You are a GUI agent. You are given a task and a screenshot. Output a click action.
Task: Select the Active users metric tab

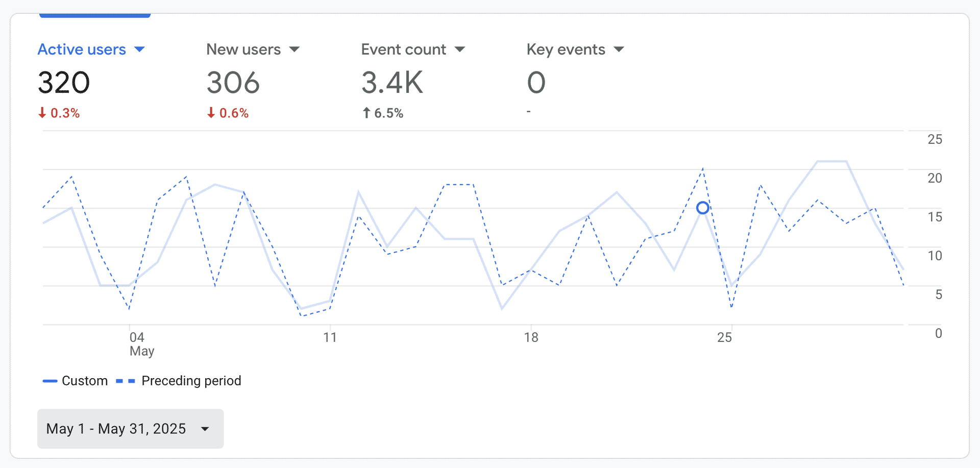(x=82, y=50)
